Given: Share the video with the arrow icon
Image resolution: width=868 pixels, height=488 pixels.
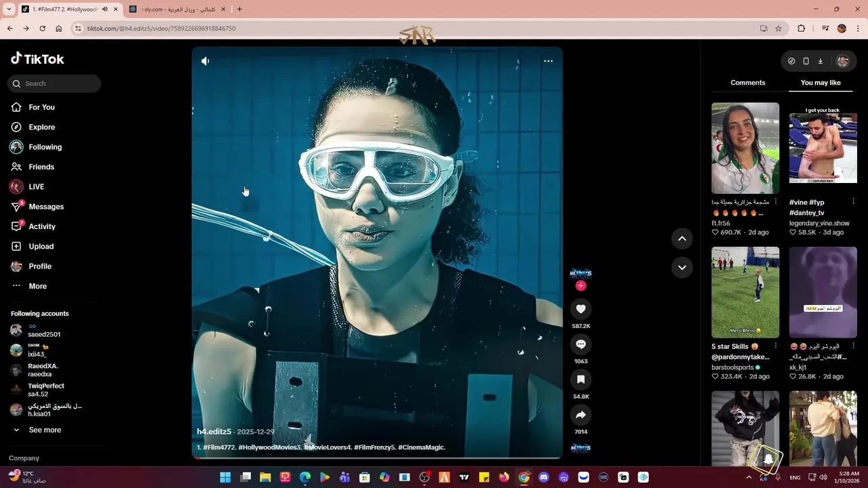Looking at the screenshot, I should (580, 415).
